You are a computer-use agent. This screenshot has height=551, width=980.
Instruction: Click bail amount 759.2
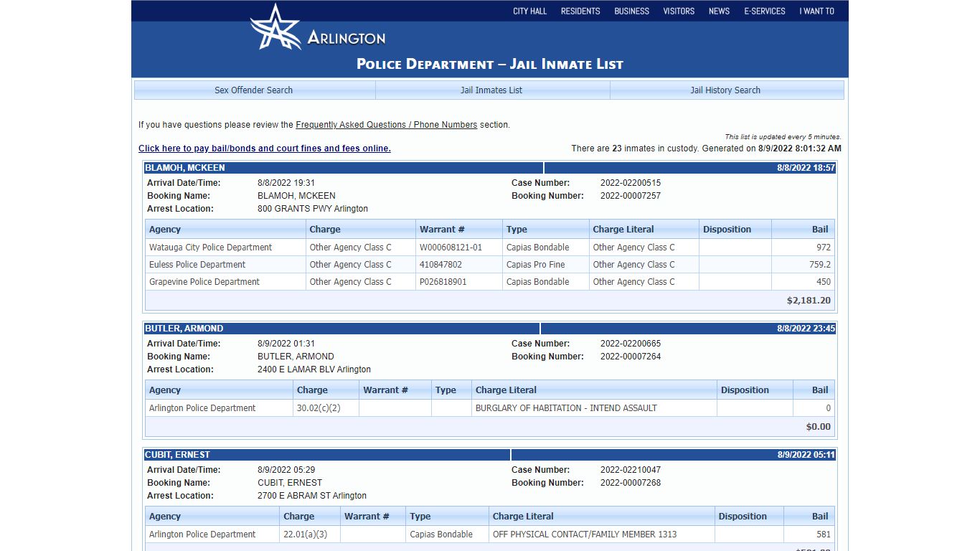[820, 265]
